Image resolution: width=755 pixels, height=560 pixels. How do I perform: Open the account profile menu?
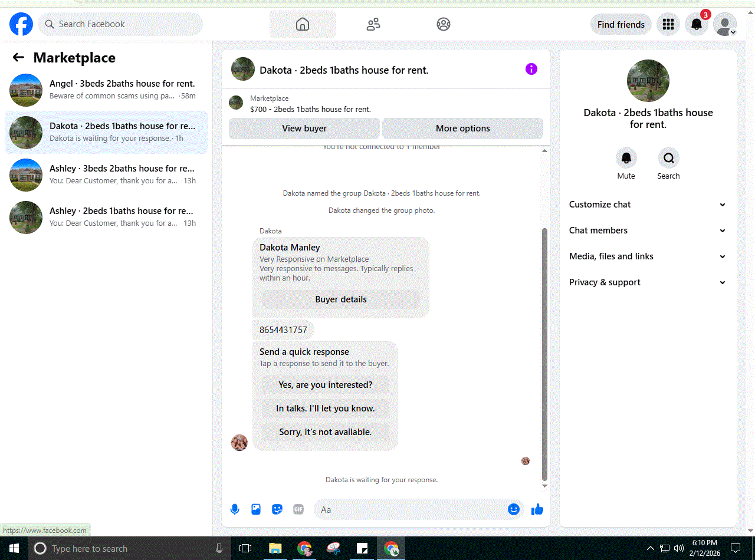tap(725, 24)
